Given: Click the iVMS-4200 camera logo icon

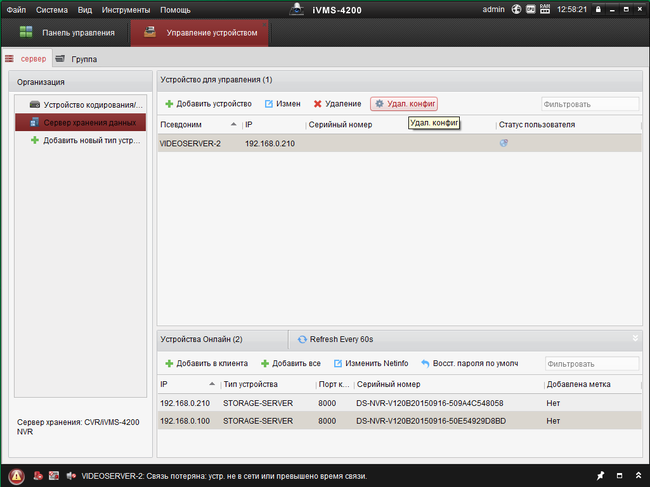Looking at the screenshot, I should click(296, 9).
